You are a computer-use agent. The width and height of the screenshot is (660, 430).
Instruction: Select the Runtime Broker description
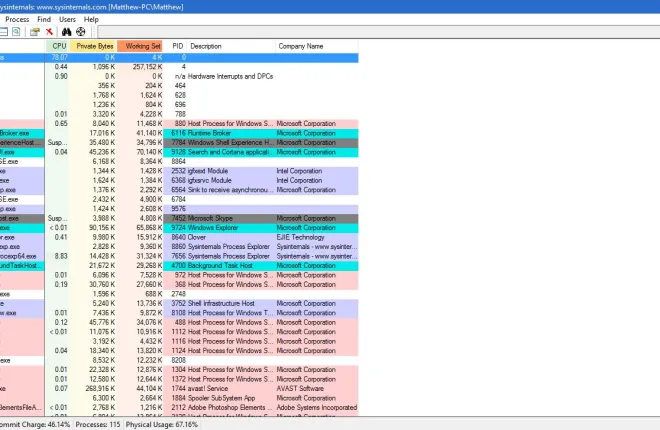coord(209,133)
